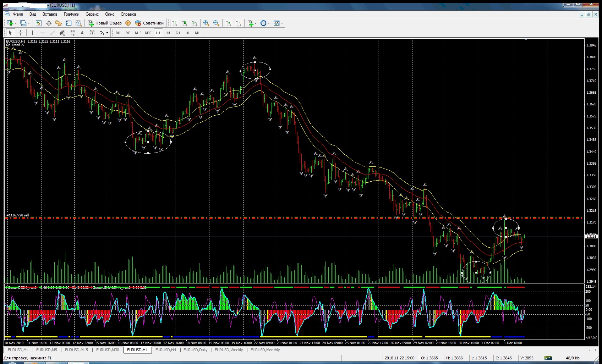Image resolution: width=602 pixels, height=364 pixels.
Task: Open the indicators list icon
Action: pyautogui.click(x=251, y=23)
